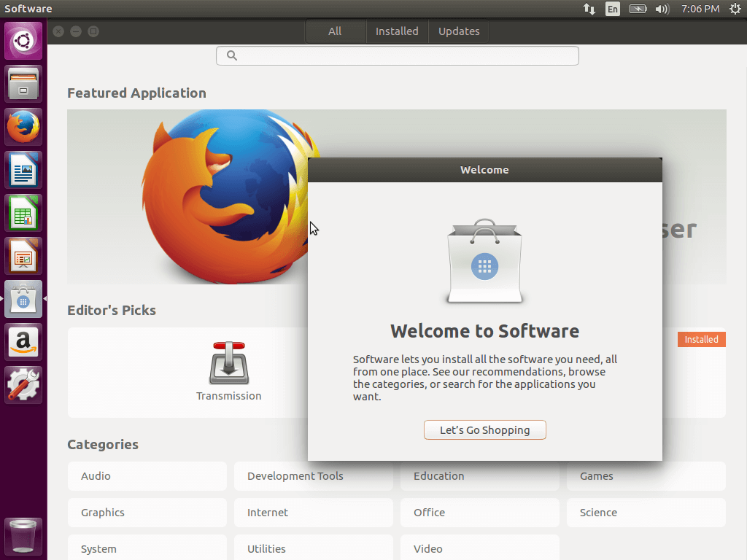This screenshot has height=560, width=747.
Task: Open Amazon launcher icon
Action: click(23, 342)
